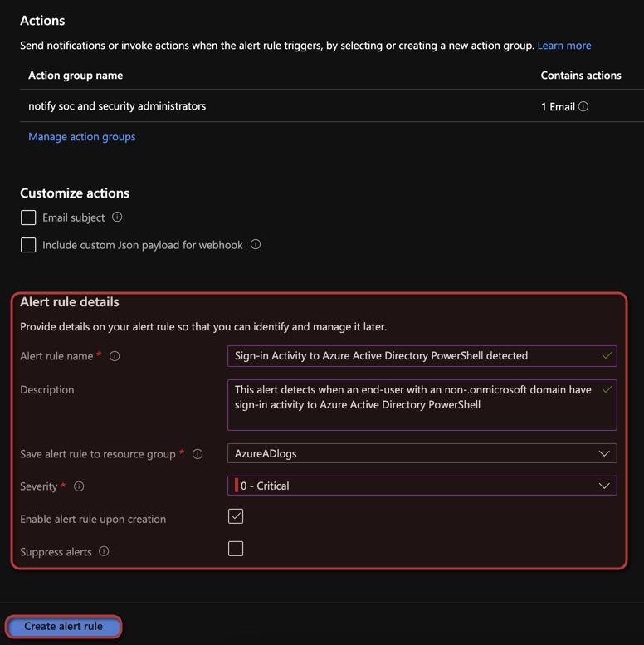This screenshot has width=644, height=645.
Task: Click info icon next to Severity label
Action: (79, 486)
